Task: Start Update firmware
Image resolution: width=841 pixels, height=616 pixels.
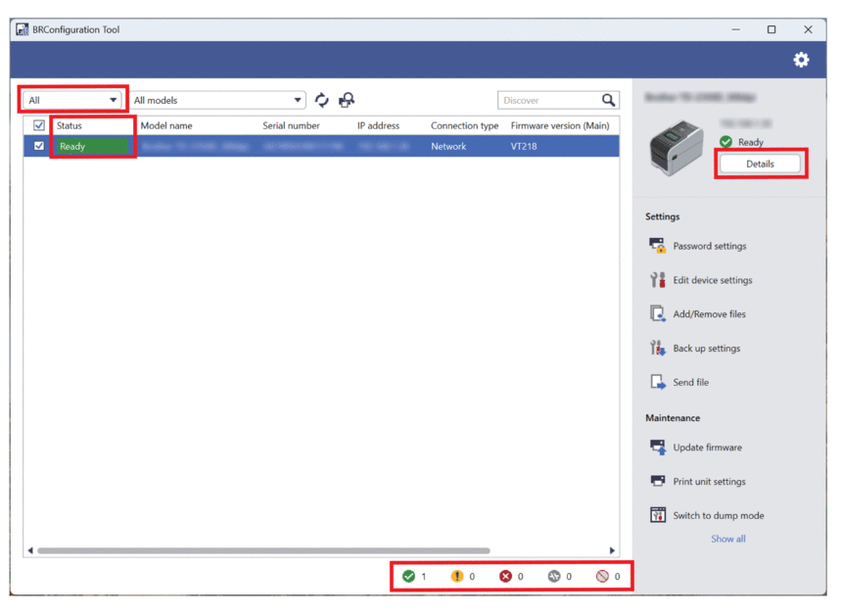Action: tap(707, 448)
